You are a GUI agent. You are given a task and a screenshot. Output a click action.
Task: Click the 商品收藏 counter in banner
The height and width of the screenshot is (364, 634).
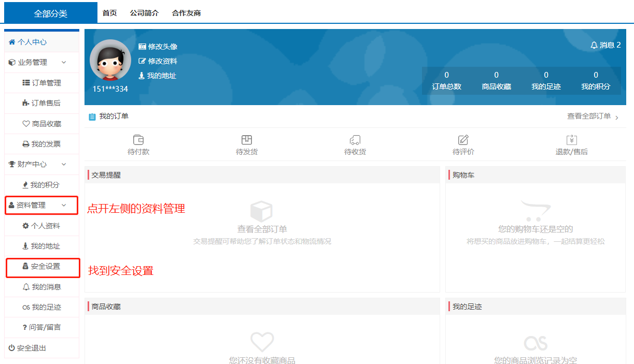(497, 81)
